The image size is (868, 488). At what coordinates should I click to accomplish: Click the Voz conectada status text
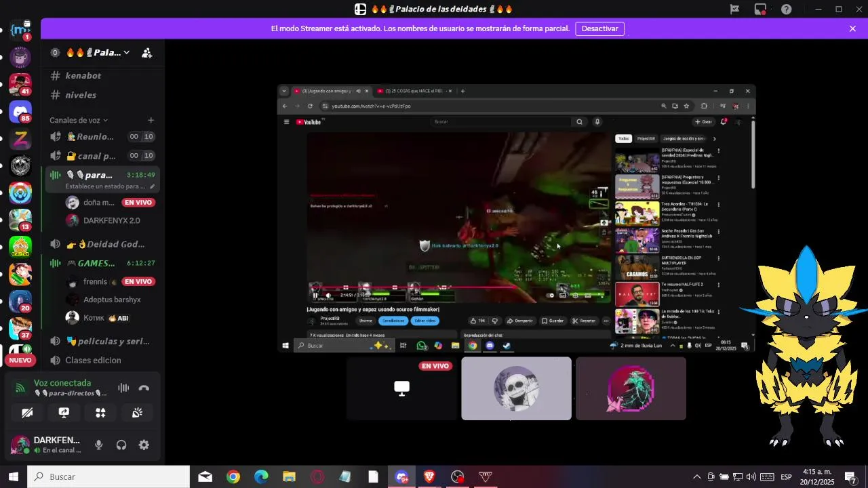point(62,383)
